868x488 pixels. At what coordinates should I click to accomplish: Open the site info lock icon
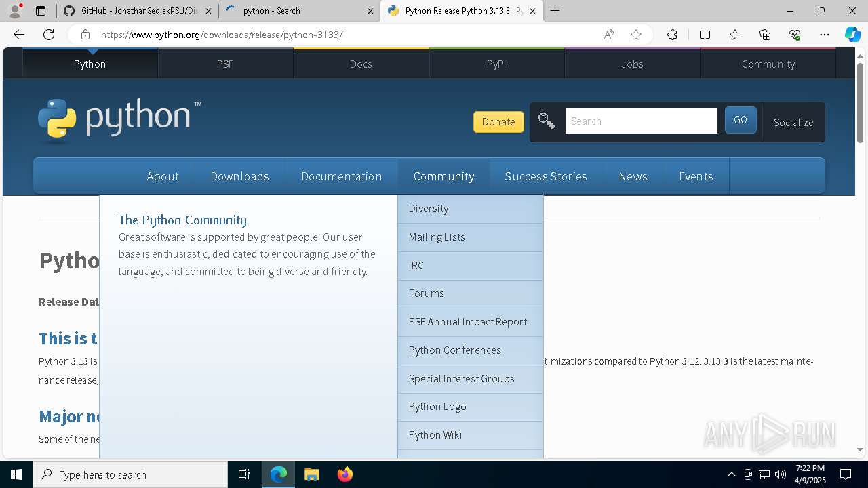point(85,35)
